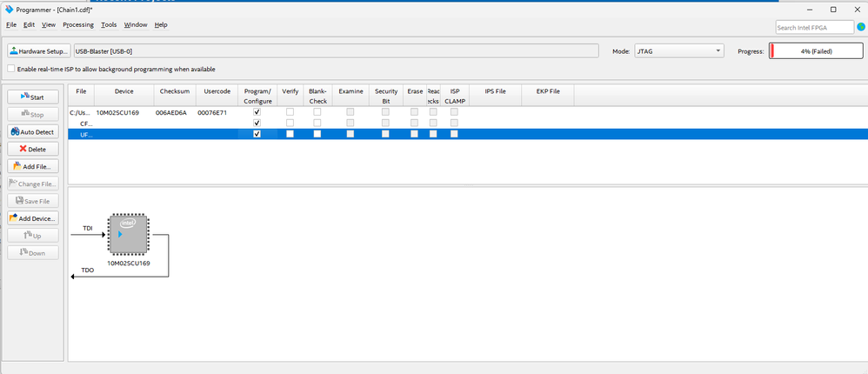Screen dimensions: 868x374
Task: Toggle Program/Configure checkbox for C:/Us... row
Action: [x=257, y=112]
